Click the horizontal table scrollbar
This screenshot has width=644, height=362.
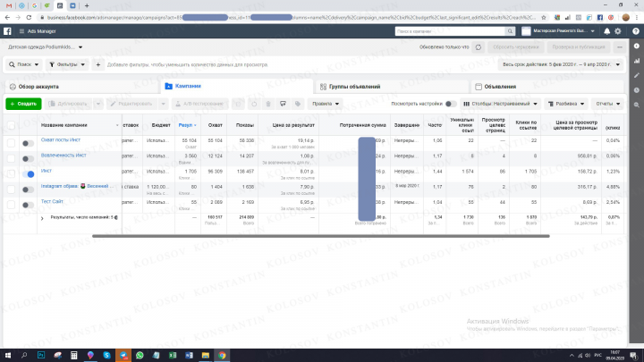(321, 236)
